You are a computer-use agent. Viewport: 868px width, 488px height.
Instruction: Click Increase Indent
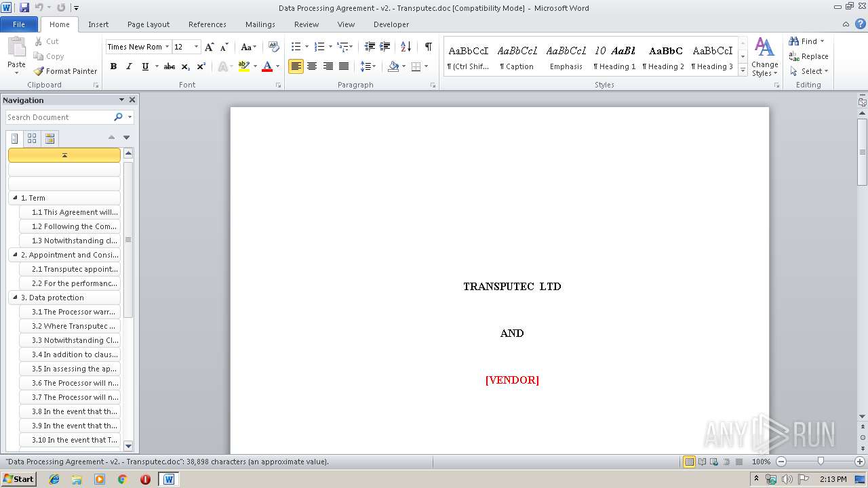385,47
